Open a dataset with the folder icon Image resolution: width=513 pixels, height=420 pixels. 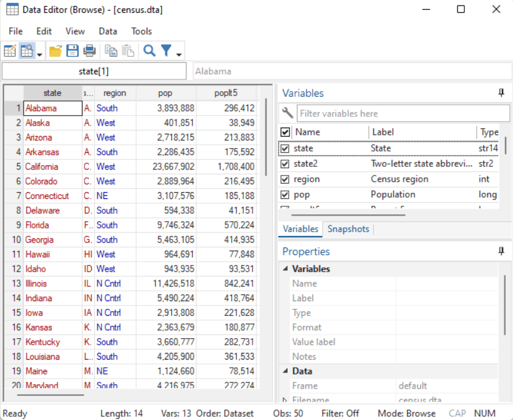tap(55, 51)
